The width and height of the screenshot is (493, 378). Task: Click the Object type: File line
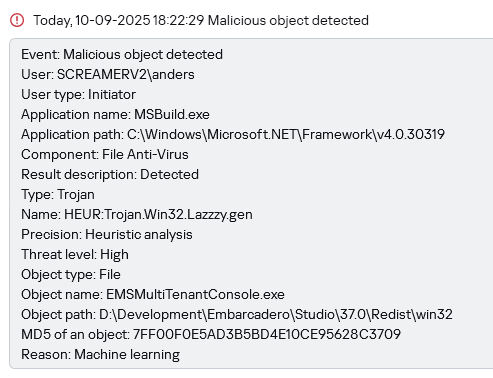point(71,274)
